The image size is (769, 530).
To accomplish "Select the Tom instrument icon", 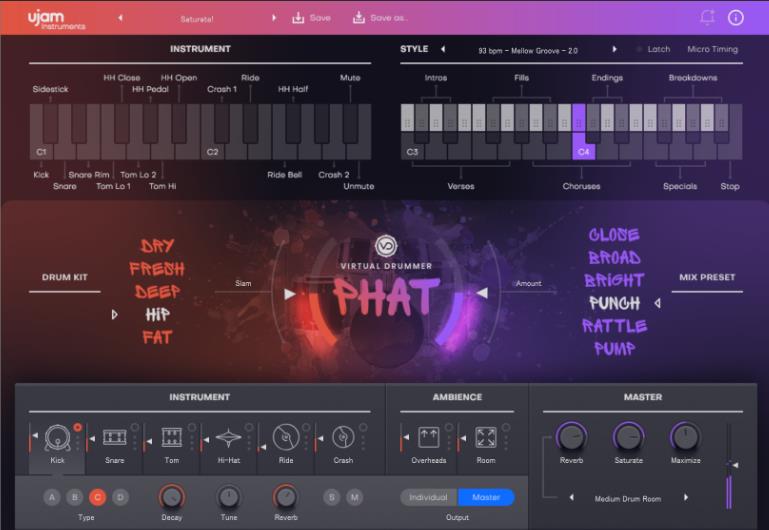I will tap(172, 437).
